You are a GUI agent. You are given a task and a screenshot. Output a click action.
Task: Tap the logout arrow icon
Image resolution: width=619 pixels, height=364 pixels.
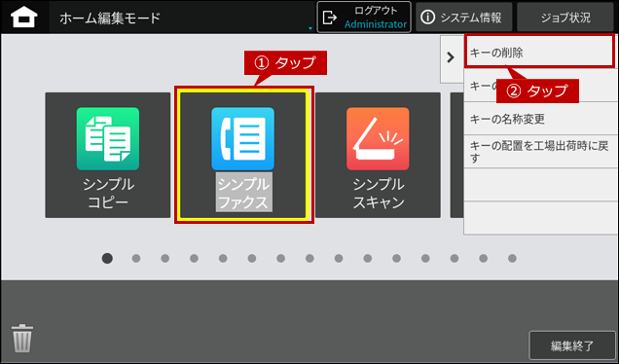(x=330, y=18)
